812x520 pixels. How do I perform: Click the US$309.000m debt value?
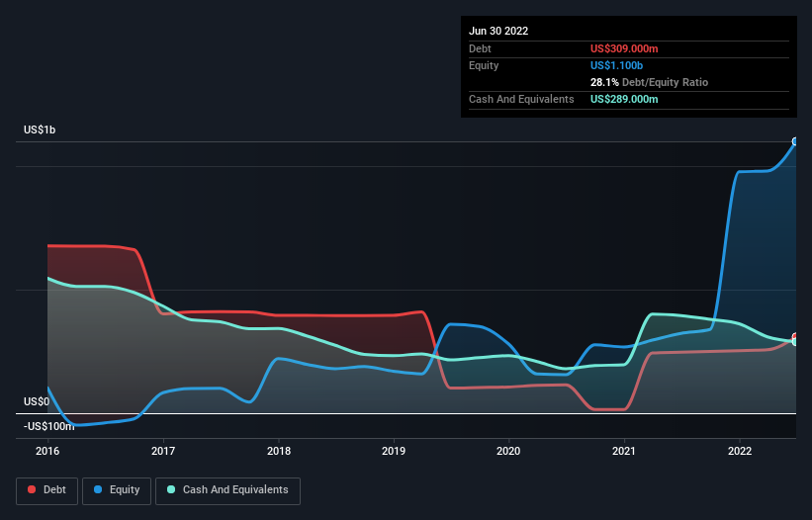(624, 48)
